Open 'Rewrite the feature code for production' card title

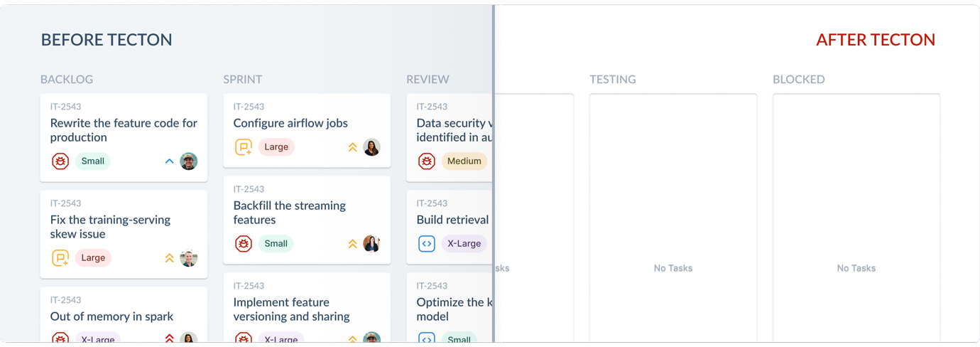[x=124, y=130]
